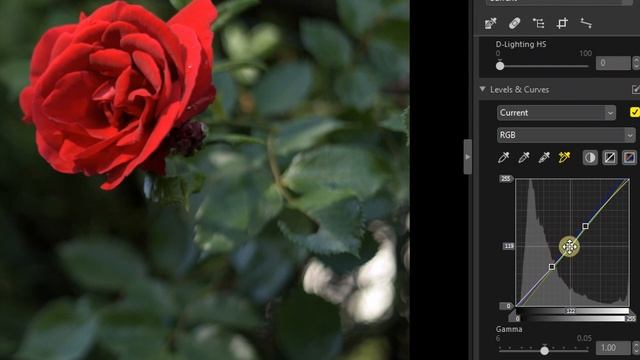Open the white balance eyedropper adjustment icon
640x360 pixels.
click(x=490, y=23)
